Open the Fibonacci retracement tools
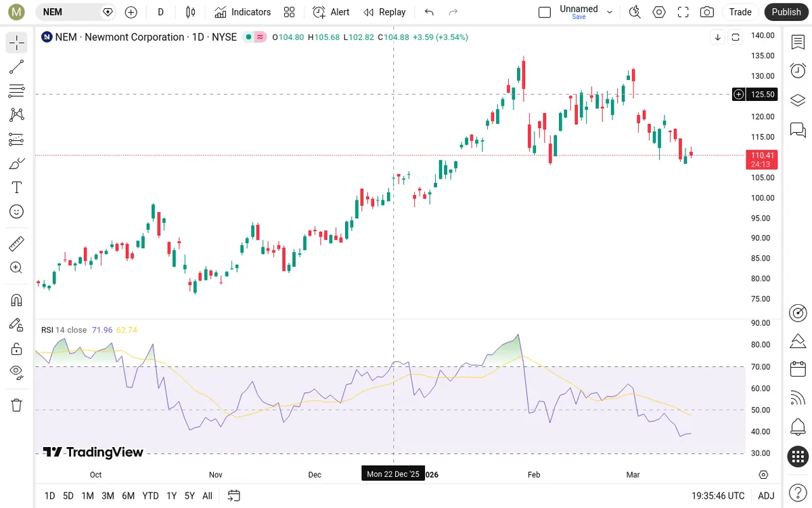 pos(17,91)
